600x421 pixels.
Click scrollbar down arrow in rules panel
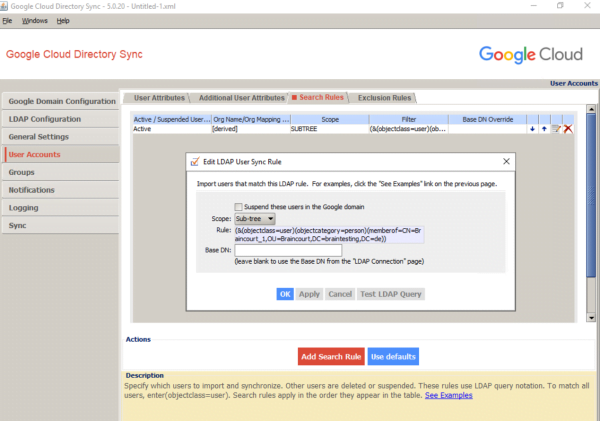click(591, 318)
